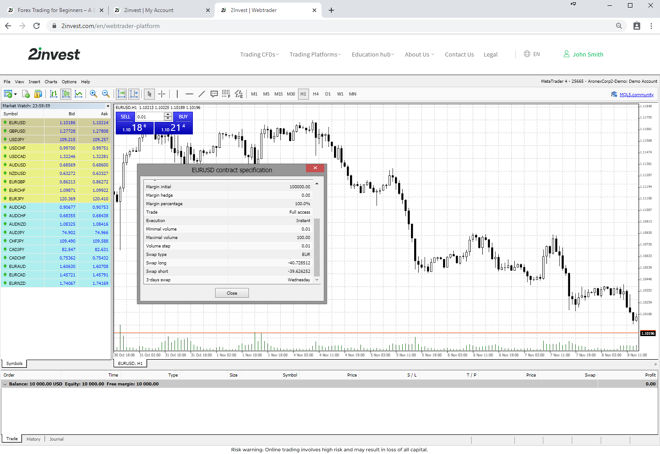This screenshot has width=660, height=454.
Task: Close the Market Watch panel
Action: (x=108, y=106)
